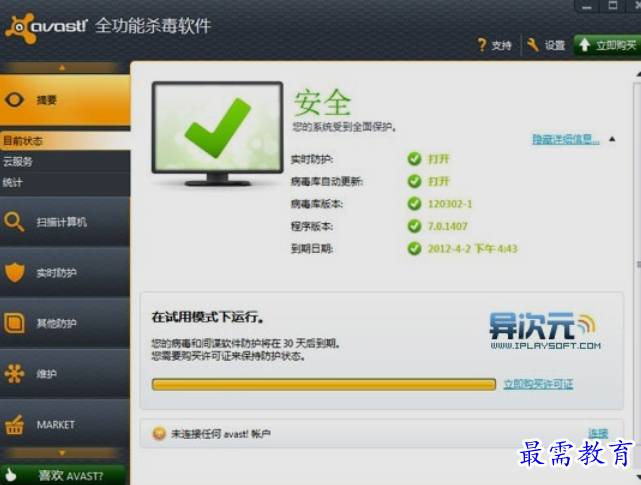Click 隐藏详细信息 link
The width and height of the screenshot is (641, 485).
(x=566, y=139)
